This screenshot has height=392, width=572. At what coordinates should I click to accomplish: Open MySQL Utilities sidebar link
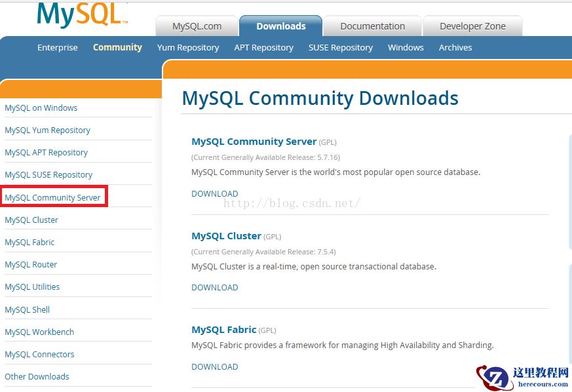[x=32, y=287]
